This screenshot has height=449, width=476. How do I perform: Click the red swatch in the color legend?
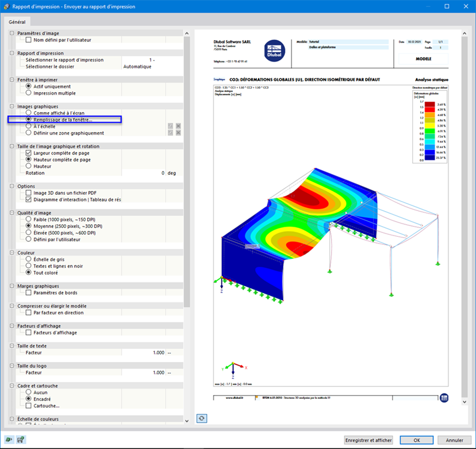(430, 110)
